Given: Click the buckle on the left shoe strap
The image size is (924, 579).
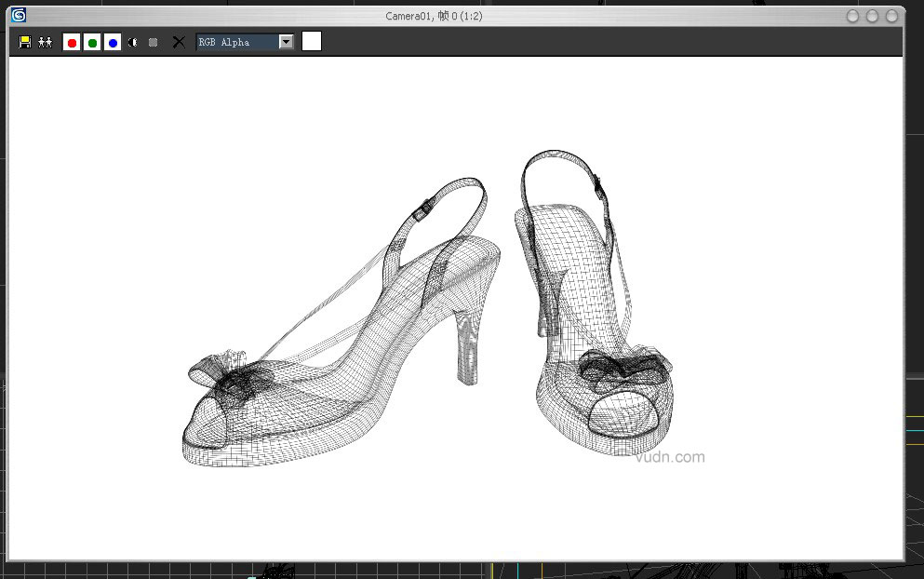Looking at the screenshot, I should point(421,211).
